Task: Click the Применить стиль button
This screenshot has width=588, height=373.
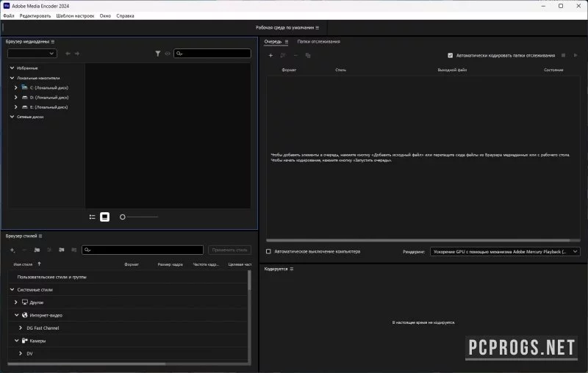Action: click(x=229, y=250)
